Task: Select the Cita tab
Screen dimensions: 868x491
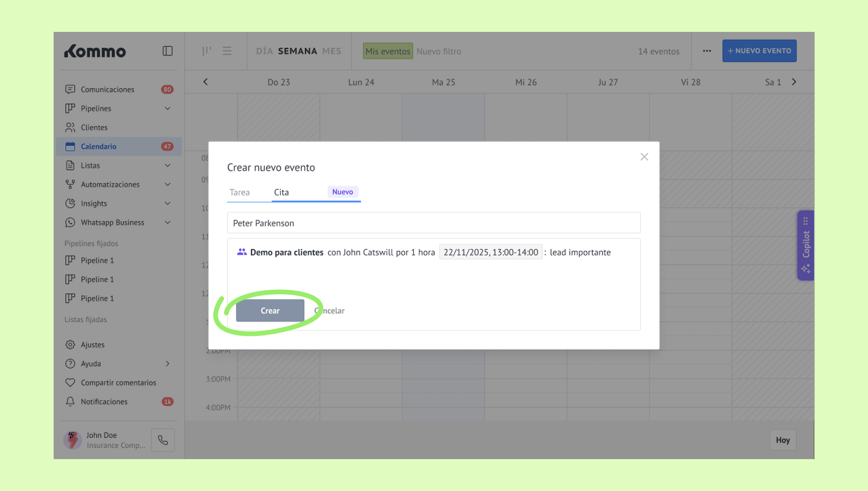Action: click(x=281, y=192)
